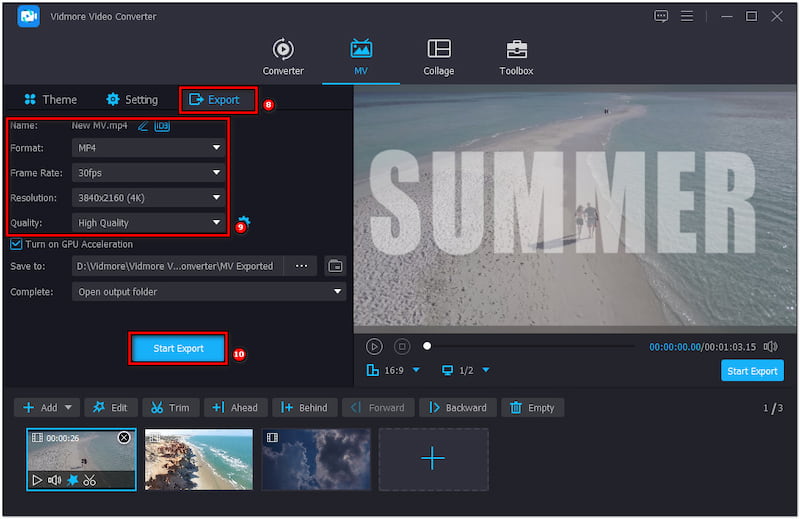Switch to the Setting tab
The width and height of the screenshot is (800, 519).
(132, 100)
